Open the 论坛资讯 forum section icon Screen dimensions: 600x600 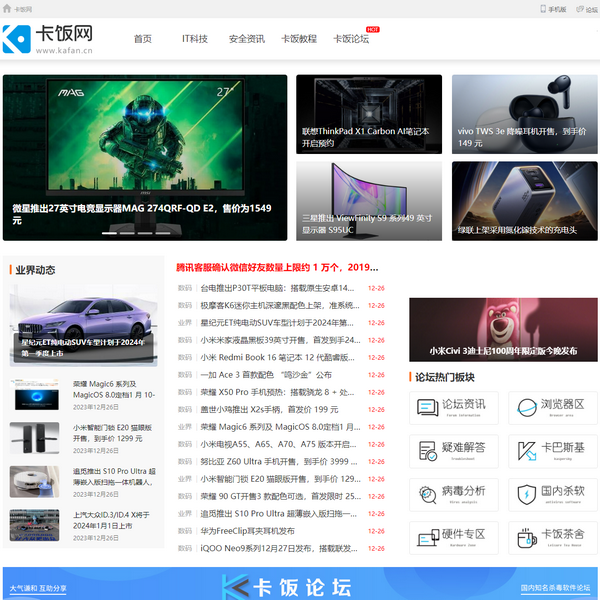(x=425, y=406)
